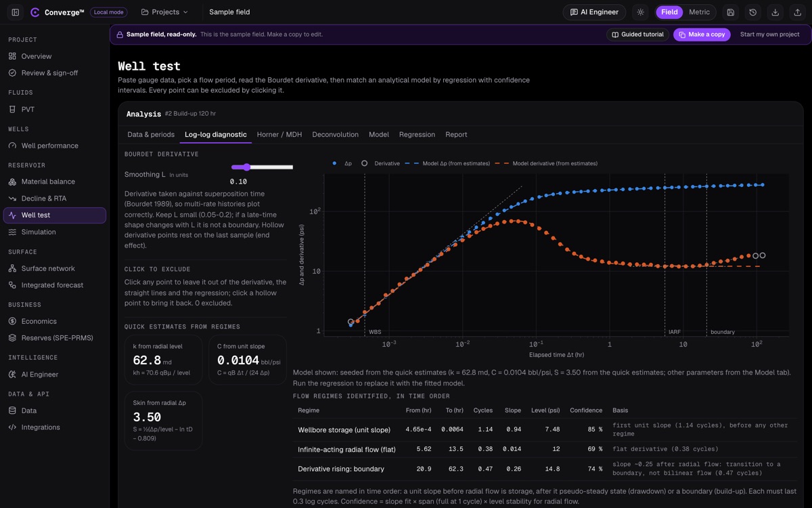Viewport: 812px width, 508px height.
Task: Click the Smoothing L slider
Action: [262, 167]
